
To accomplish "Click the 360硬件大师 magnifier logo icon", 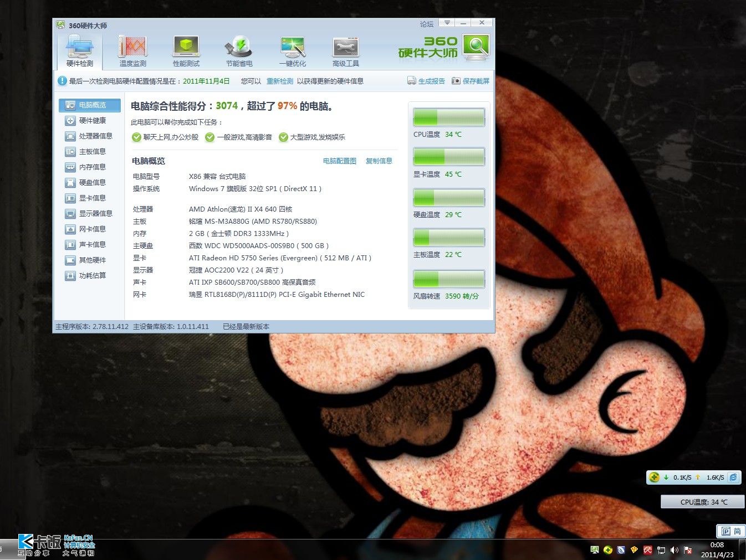I will [476, 47].
